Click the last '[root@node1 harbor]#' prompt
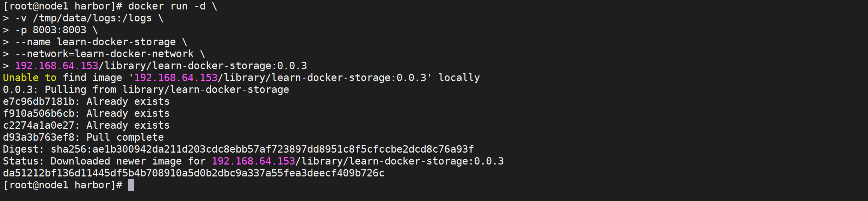 63,185
